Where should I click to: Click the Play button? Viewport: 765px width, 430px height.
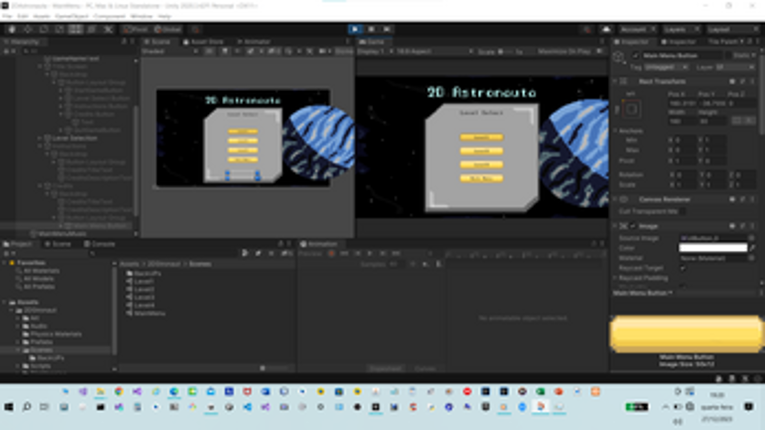[355, 29]
